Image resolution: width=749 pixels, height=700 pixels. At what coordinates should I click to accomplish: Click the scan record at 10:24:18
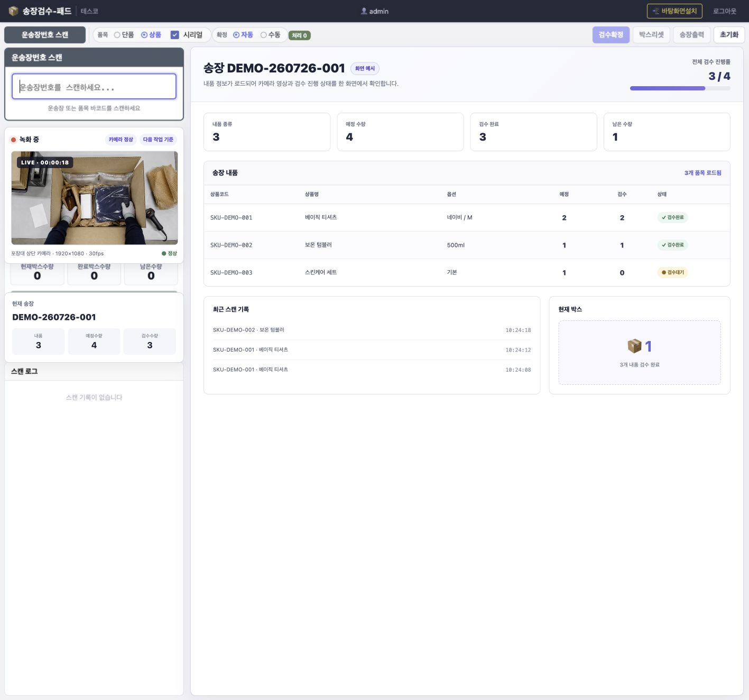372,330
